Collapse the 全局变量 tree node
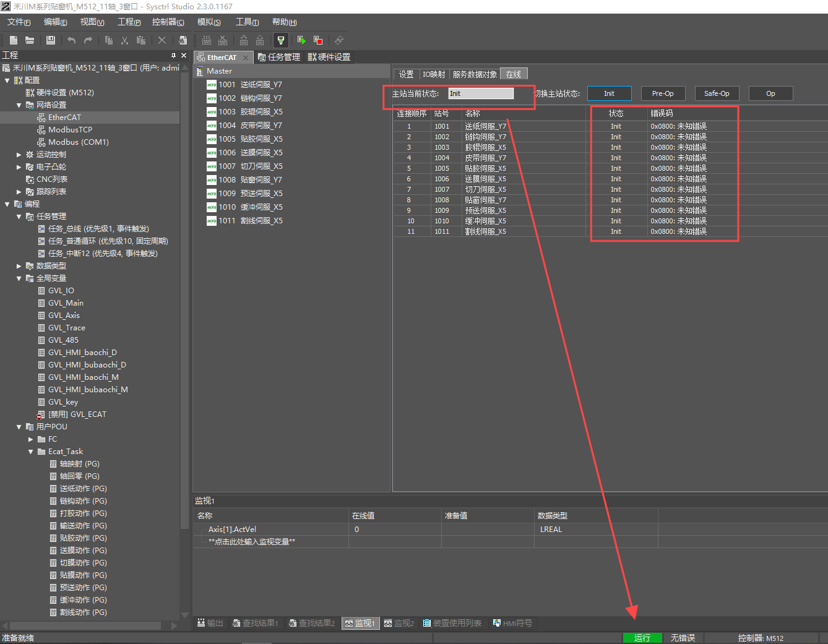 pos(19,278)
